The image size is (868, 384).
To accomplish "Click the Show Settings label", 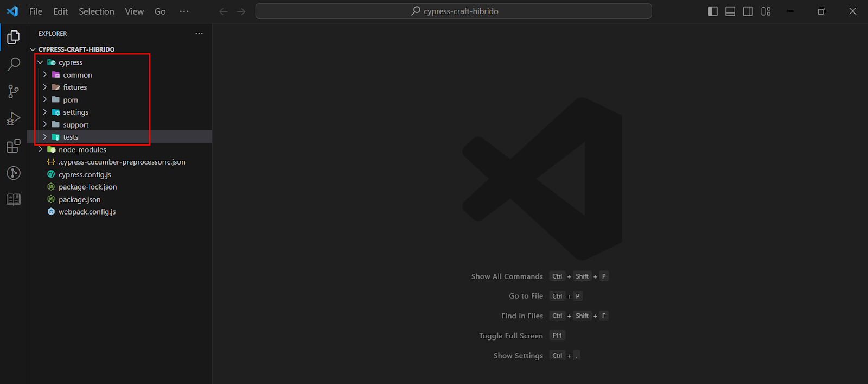I will [518, 356].
